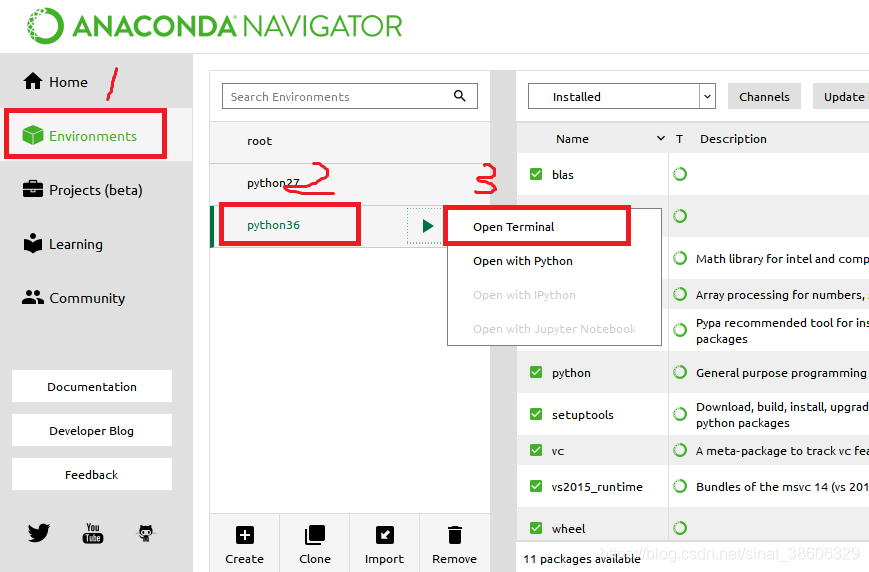
Task: Open the Twitter icon link
Action: click(39, 533)
